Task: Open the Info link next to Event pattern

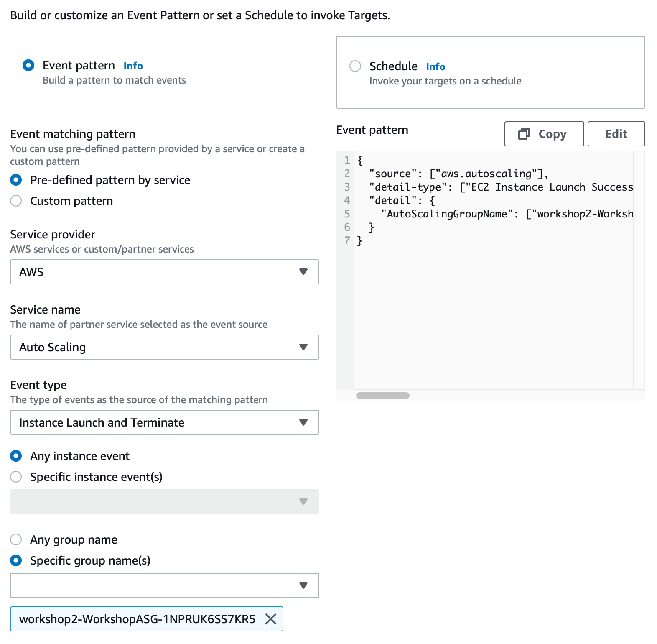Action: click(133, 65)
